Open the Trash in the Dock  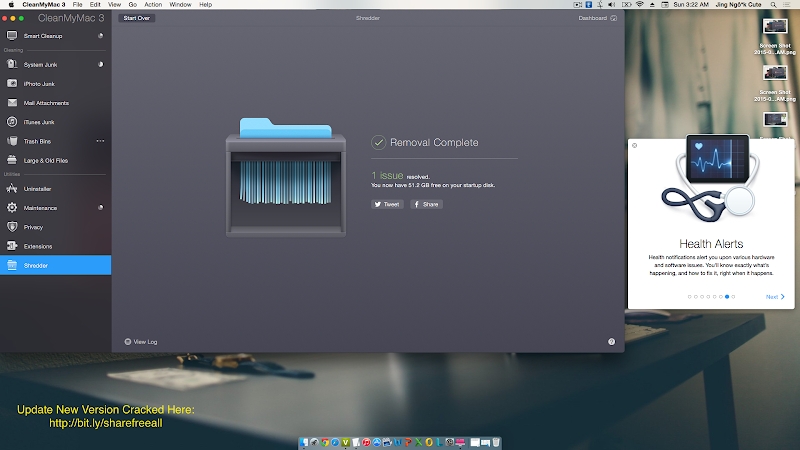(496, 442)
